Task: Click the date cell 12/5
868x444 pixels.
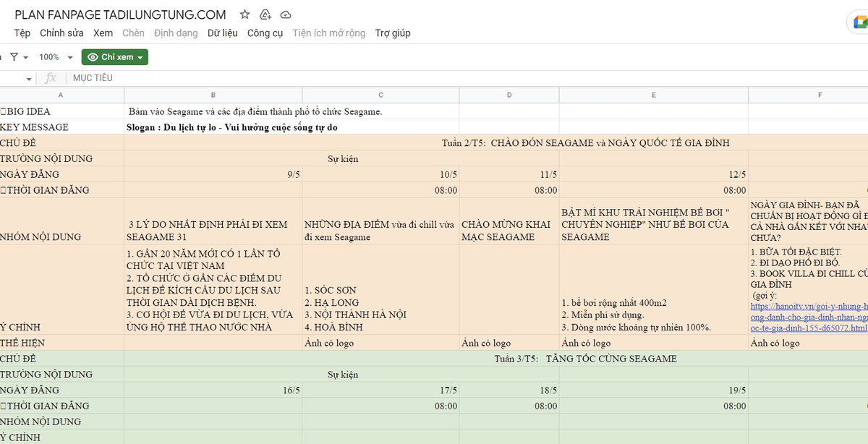Action: click(654, 174)
